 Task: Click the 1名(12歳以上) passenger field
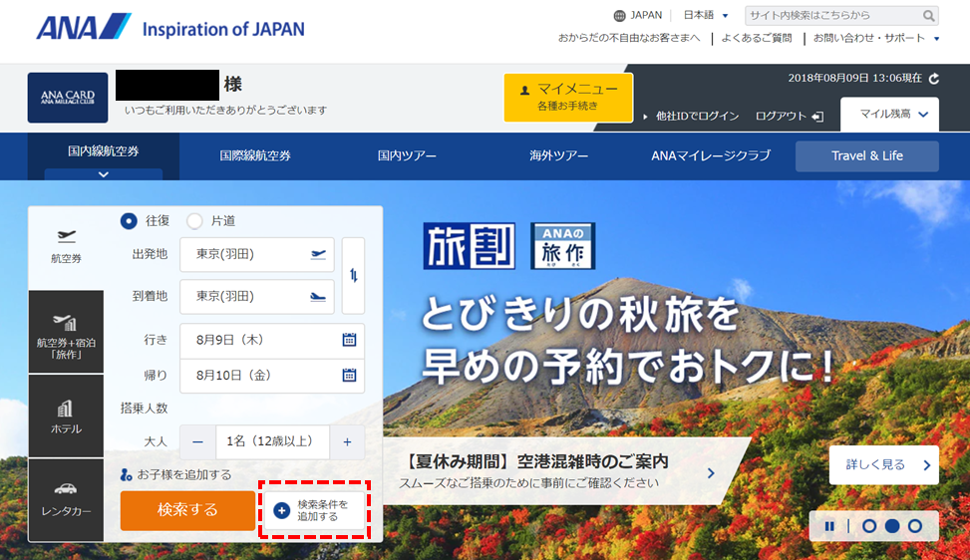click(x=273, y=442)
